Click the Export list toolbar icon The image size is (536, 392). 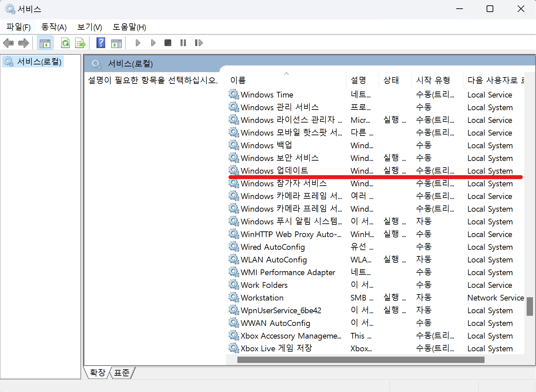[x=80, y=43]
